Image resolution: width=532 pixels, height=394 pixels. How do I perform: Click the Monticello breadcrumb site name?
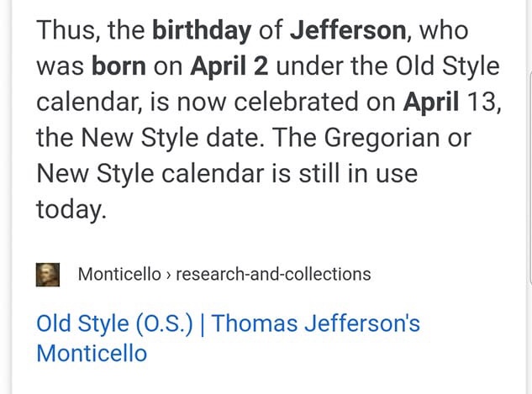pyautogui.click(x=119, y=274)
